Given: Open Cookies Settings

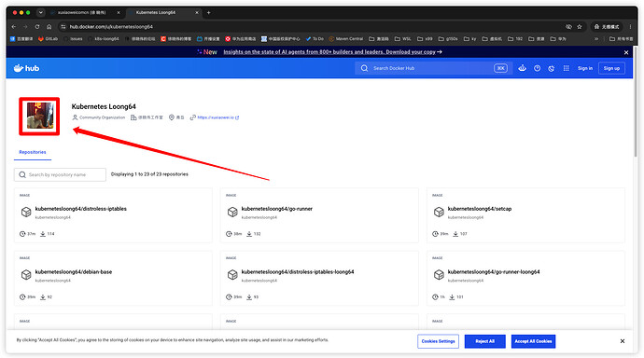Looking at the screenshot, I should (439, 341).
